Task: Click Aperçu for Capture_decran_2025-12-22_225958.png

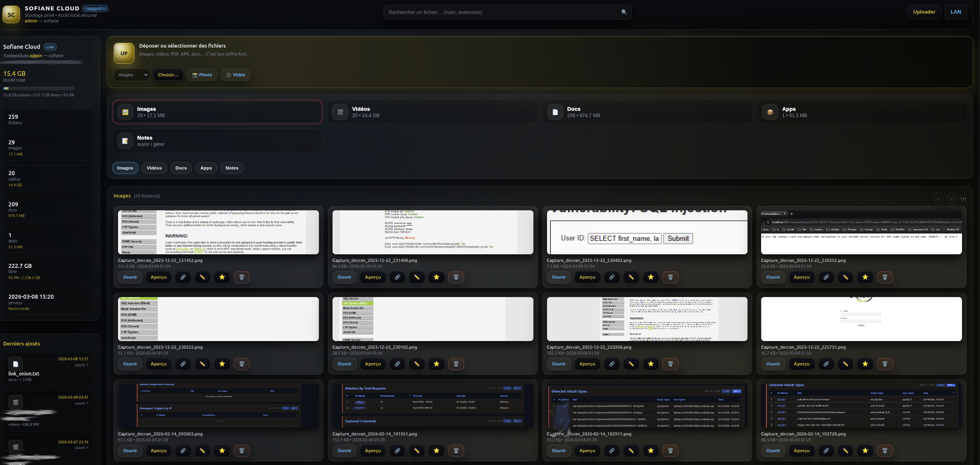Action: (587, 364)
